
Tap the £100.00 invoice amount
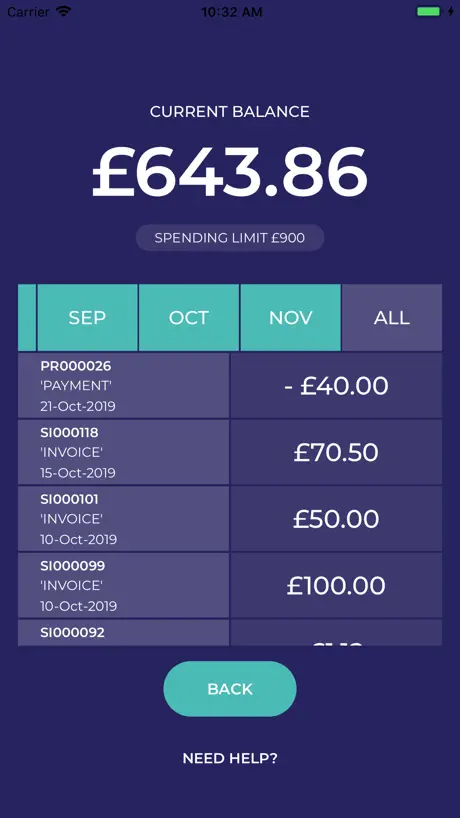tap(336, 586)
